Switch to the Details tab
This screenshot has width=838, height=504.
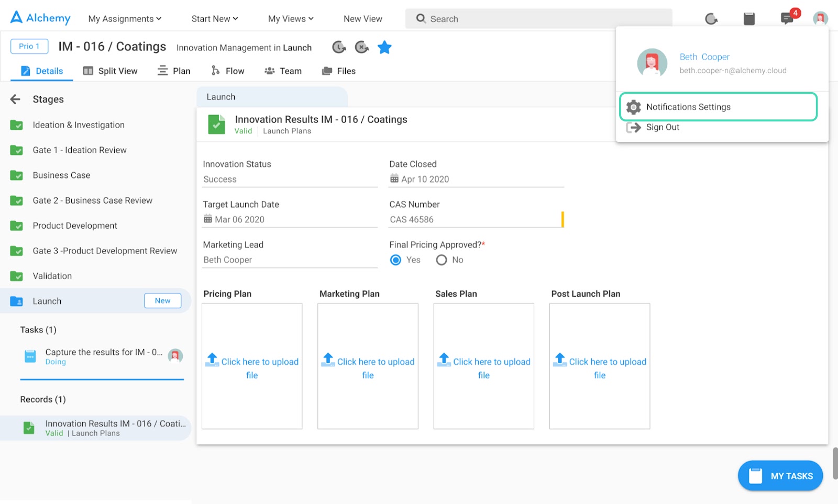pos(42,71)
